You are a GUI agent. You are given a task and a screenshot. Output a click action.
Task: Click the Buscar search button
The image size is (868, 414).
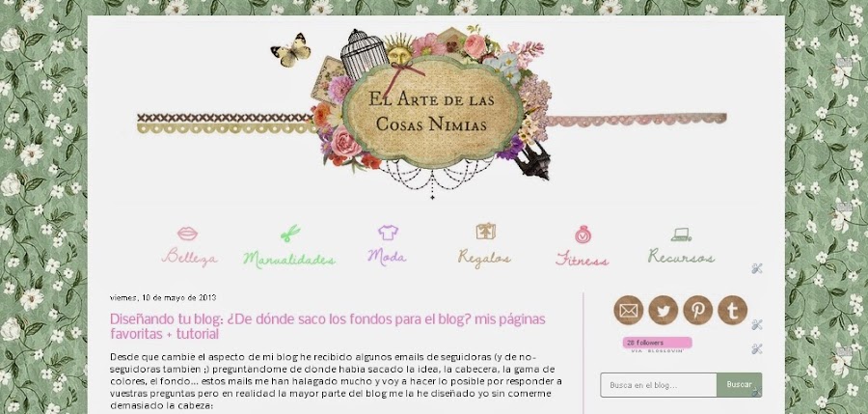coord(739,385)
